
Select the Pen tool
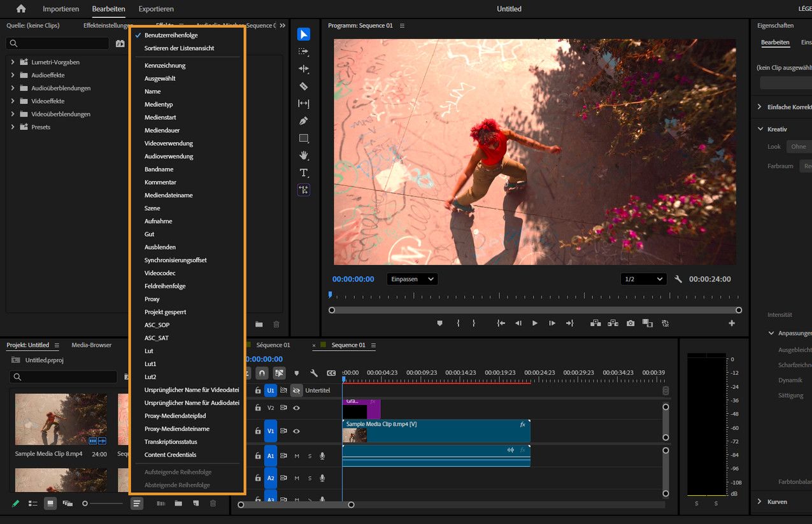click(x=304, y=121)
